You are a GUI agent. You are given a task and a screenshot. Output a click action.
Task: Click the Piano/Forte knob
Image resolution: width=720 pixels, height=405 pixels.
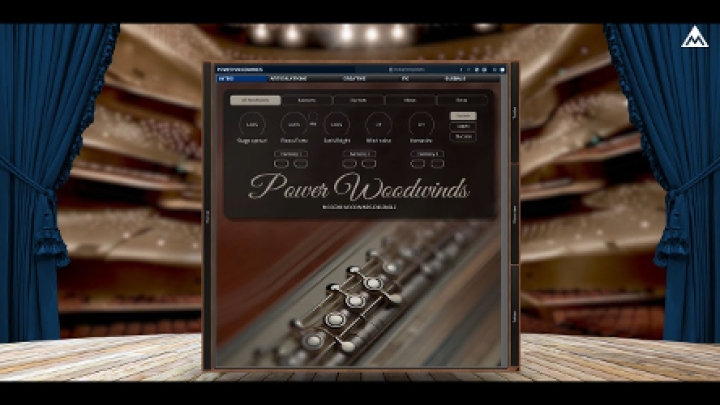(294, 124)
